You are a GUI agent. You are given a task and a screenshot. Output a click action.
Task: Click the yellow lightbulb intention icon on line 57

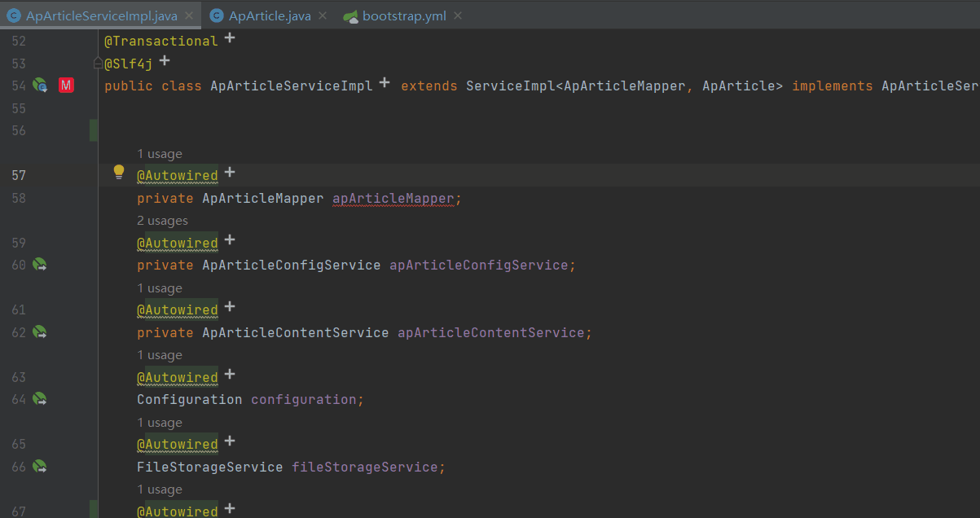click(119, 172)
